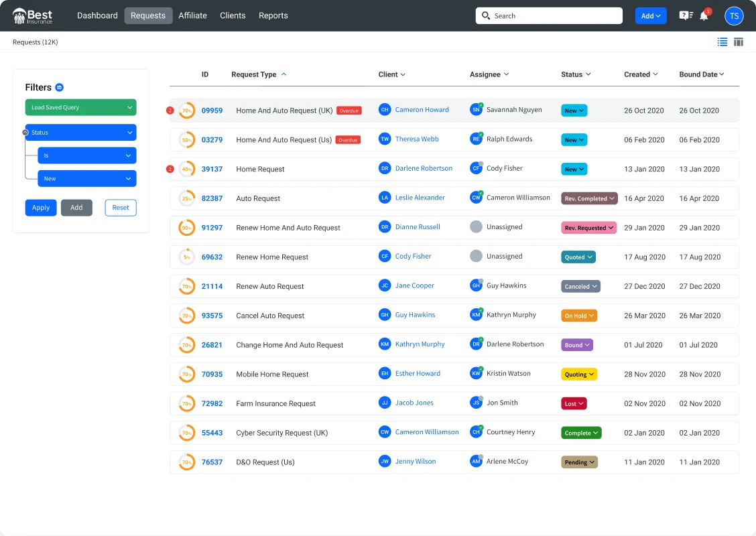This screenshot has width=756, height=536.
Task: Sort by Bound Date column header
Action: pos(702,74)
